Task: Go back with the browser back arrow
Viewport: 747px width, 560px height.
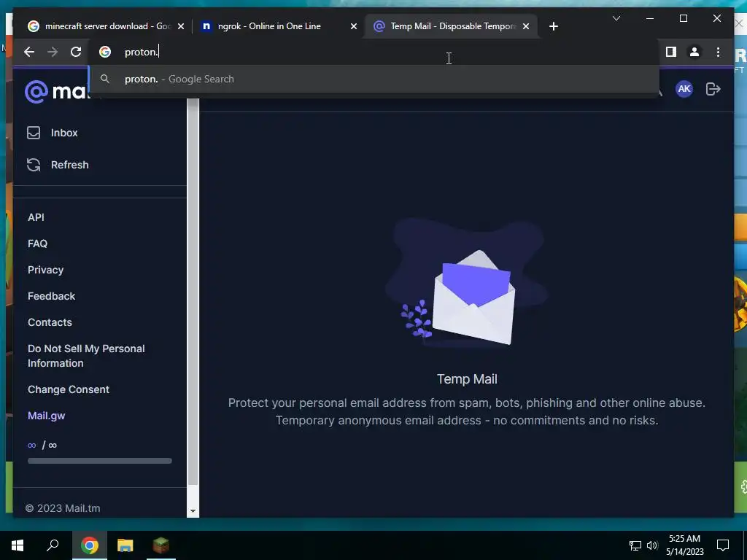Action: (29, 52)
